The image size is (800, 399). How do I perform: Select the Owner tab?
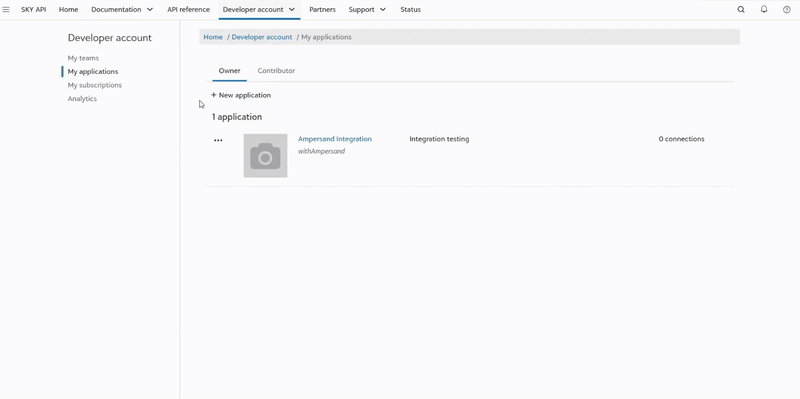230,71
